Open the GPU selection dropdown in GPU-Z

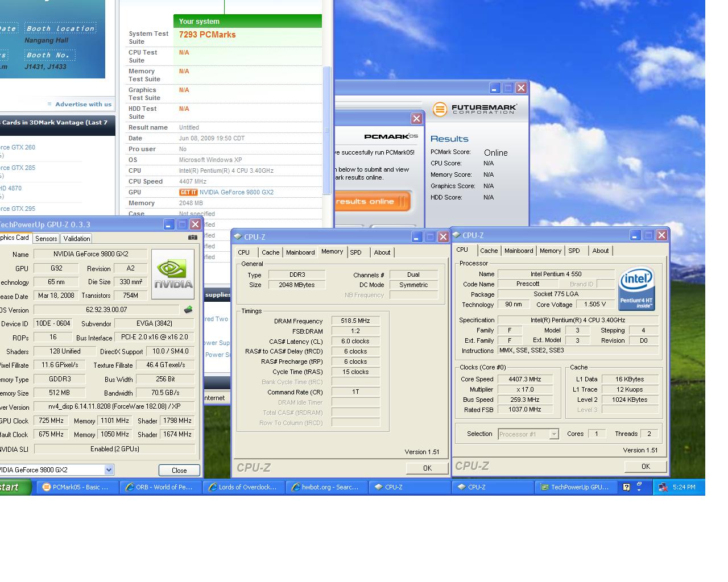click(109, 470)
